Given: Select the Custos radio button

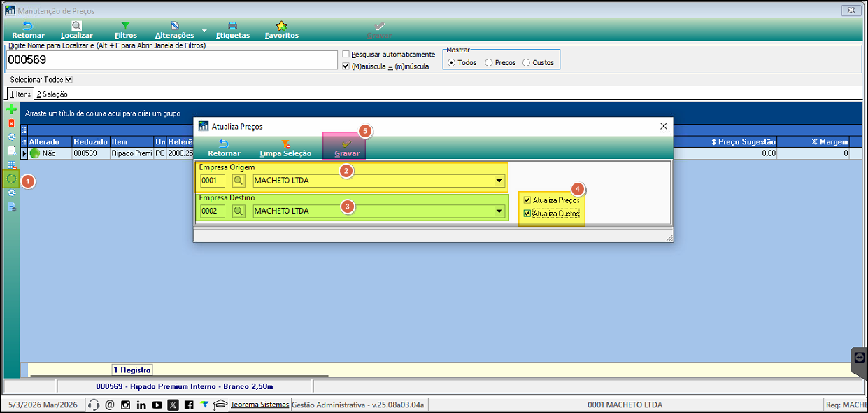Looking at the screenshot, I should [x=526, y=62].
